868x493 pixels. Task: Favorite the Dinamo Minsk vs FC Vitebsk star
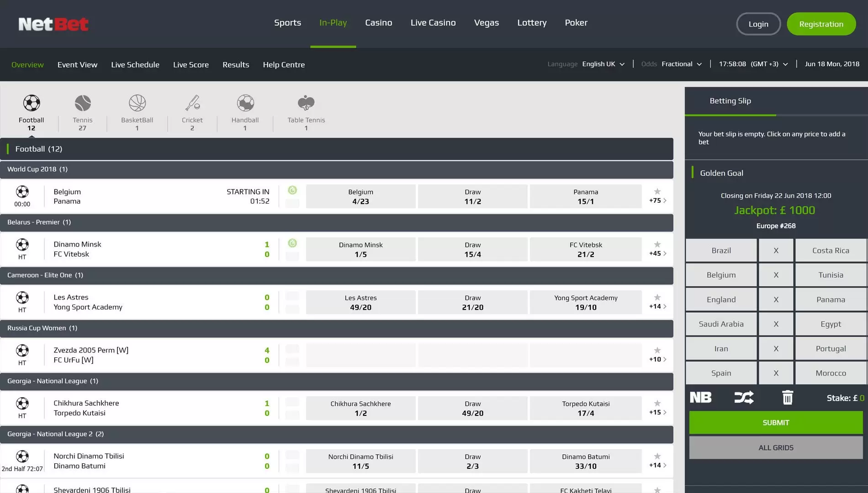(657, 244)
